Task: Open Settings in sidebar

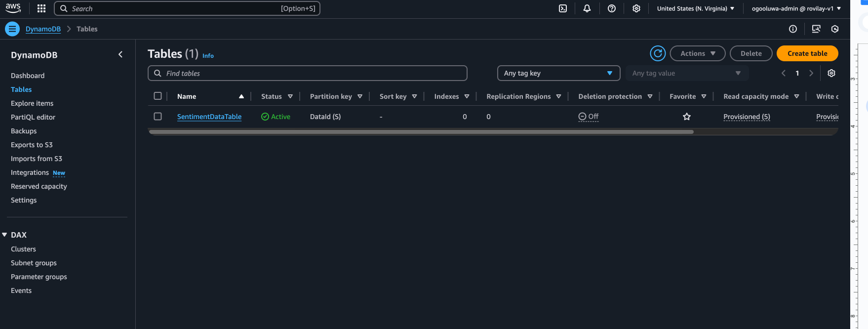Action: click(24, 200)
